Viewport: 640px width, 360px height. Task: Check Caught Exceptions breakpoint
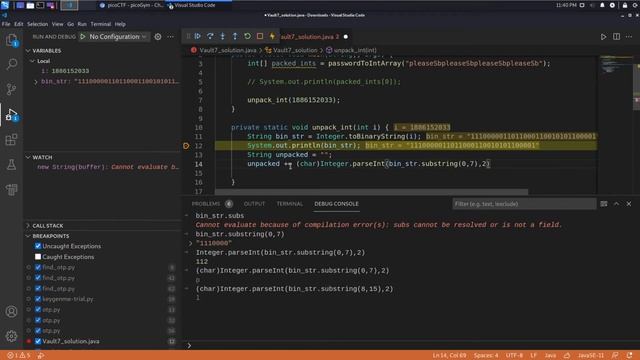point(38,257)
